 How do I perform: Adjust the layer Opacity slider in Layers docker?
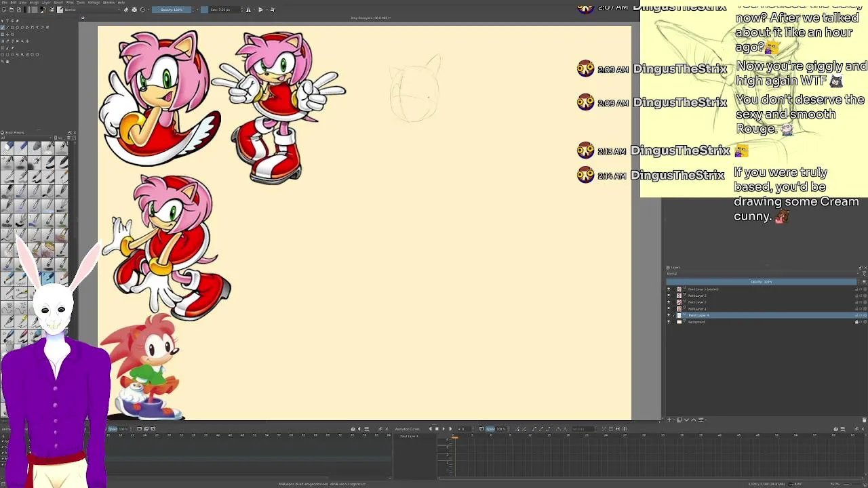click(x=762, y=282)
